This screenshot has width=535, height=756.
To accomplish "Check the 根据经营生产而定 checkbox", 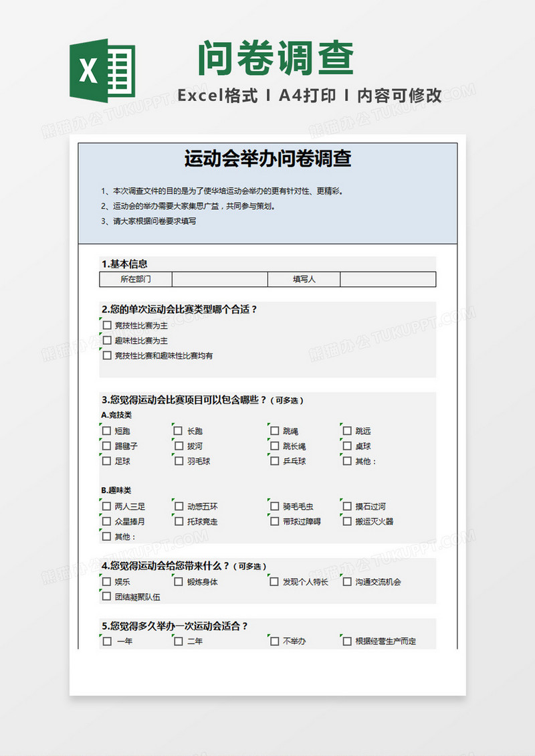I will (346, 642).
